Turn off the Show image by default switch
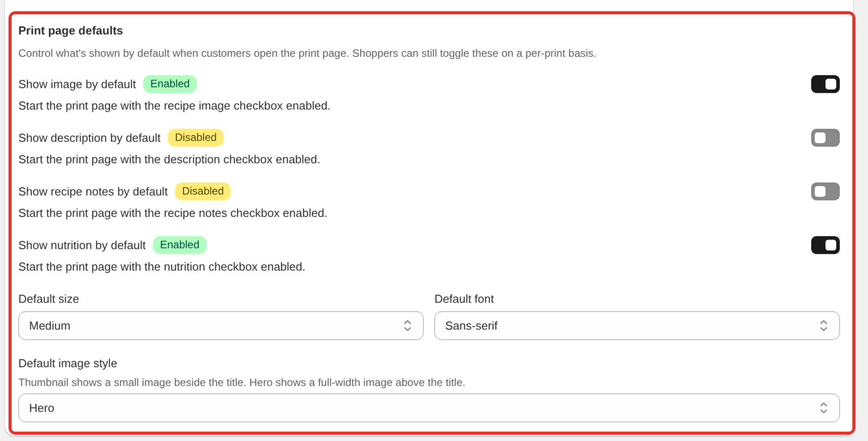868x441 pixels. pos(825,84)
